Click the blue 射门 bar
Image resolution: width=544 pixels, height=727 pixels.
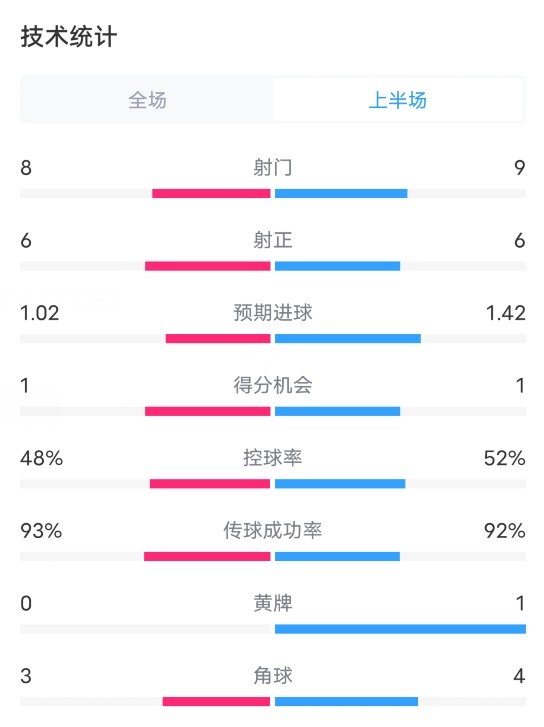click(341, 193)
